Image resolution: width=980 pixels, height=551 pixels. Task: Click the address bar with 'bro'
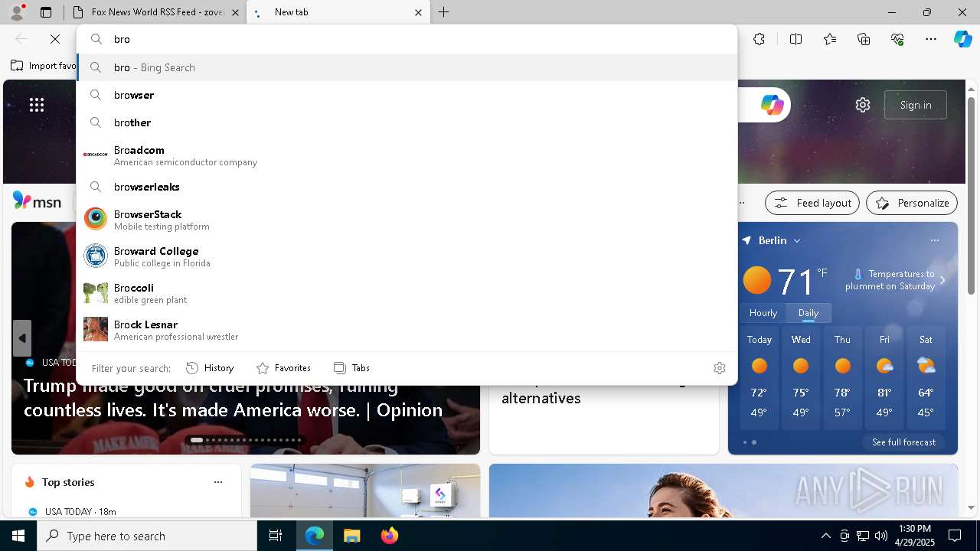407,39
